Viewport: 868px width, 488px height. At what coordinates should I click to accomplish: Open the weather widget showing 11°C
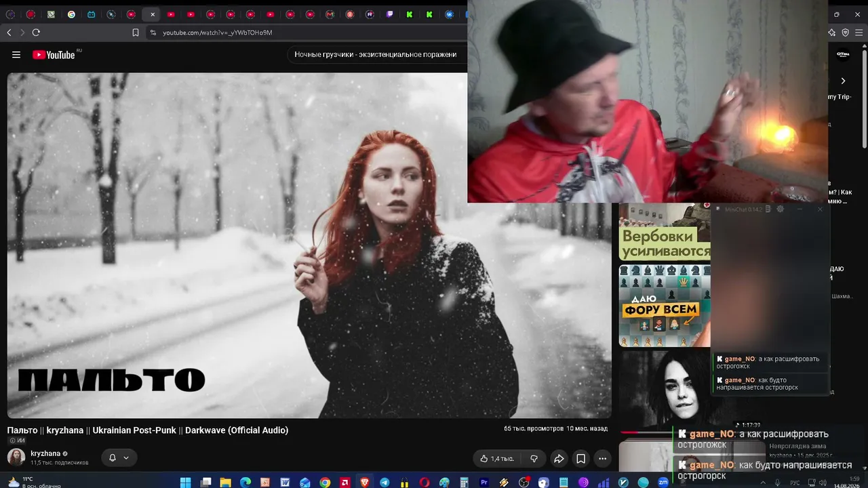pos(34,482)
